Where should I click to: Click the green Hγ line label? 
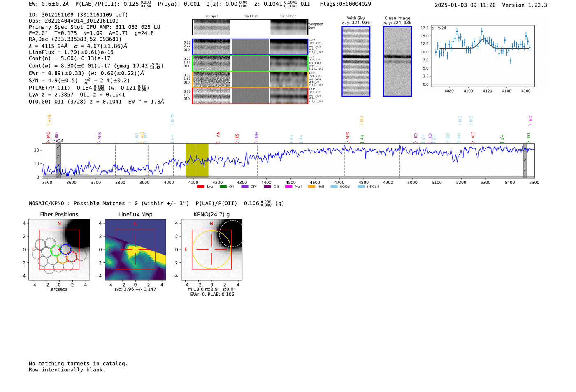click(x=362, y=139)
